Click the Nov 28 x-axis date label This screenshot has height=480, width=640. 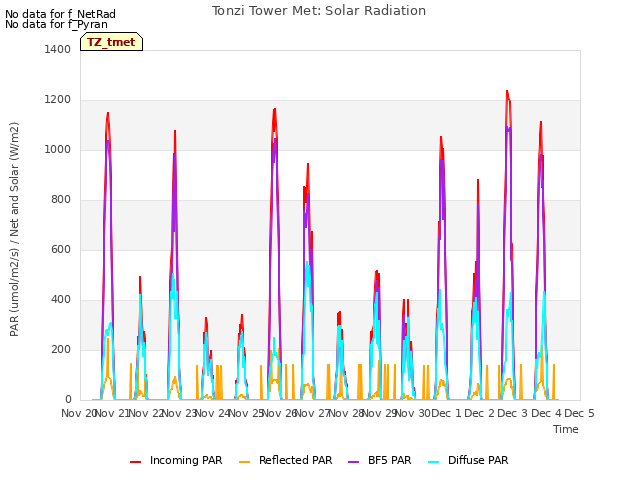pos(346,413)
